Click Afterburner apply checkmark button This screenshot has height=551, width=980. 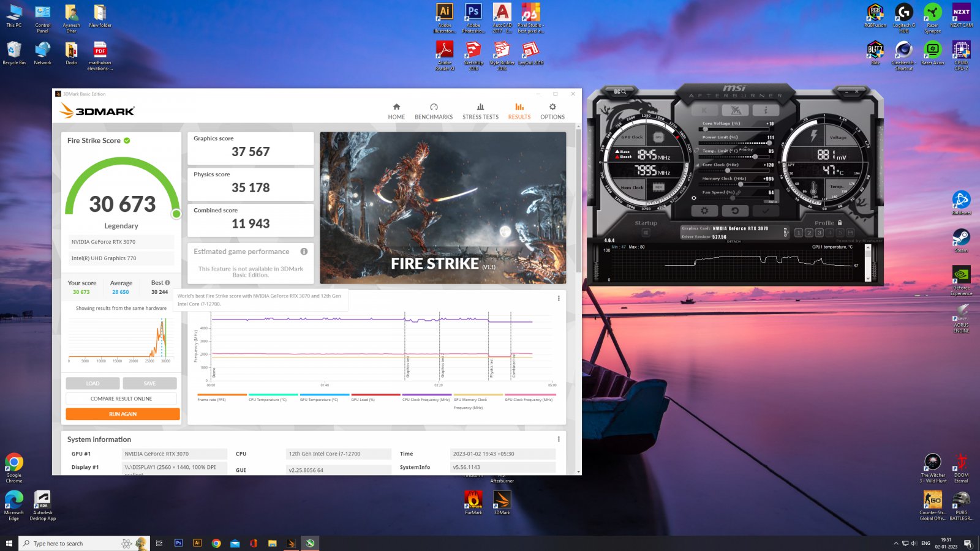tap(766, 211)
